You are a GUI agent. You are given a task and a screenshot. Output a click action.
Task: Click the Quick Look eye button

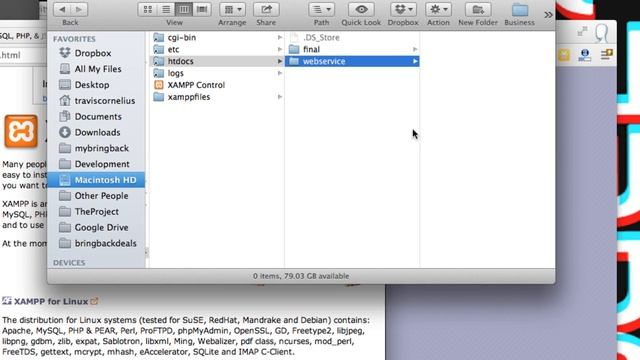tap(361, 9)
